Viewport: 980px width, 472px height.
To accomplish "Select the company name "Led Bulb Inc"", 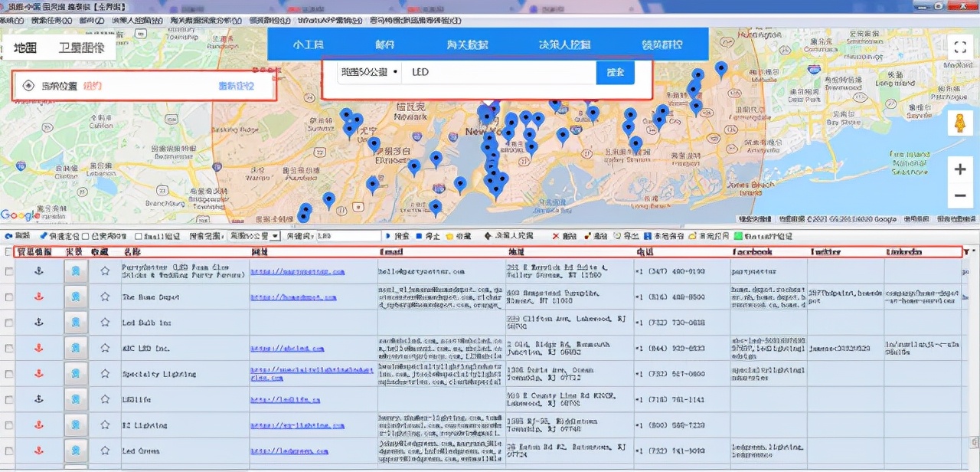I will [147, 323].
